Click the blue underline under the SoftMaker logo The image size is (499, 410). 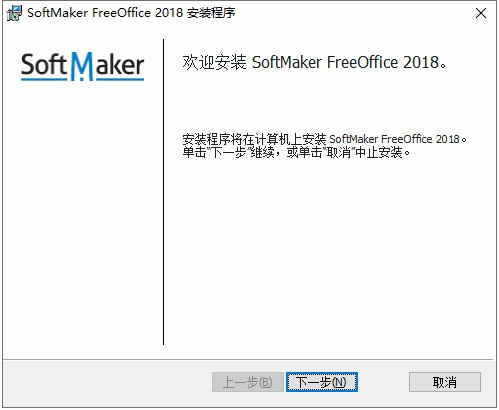(82, 79)
